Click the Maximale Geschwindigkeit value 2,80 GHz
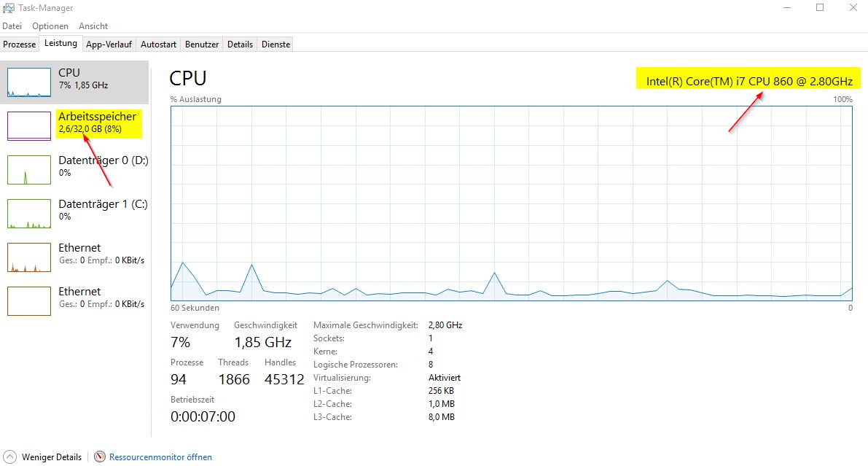The image size is (868, 466). [x=445, y=325]
